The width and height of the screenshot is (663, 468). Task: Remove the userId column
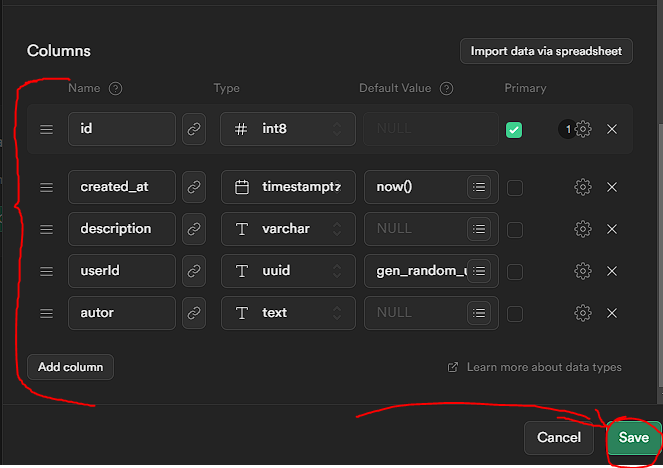coord(612,271)
